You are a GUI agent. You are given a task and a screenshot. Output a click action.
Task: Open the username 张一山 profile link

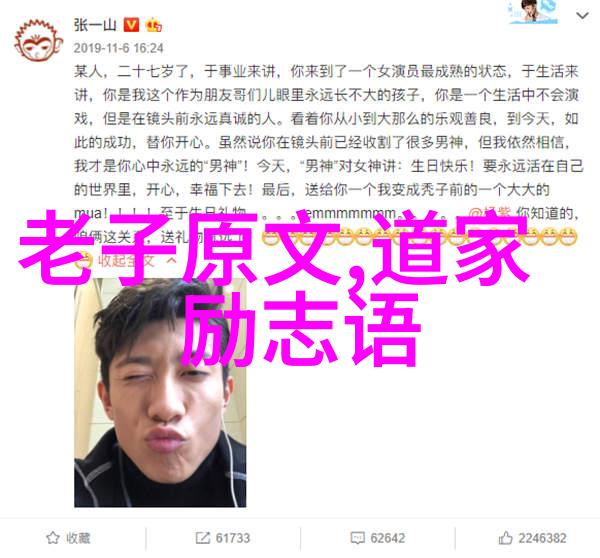tap(95, 25)
